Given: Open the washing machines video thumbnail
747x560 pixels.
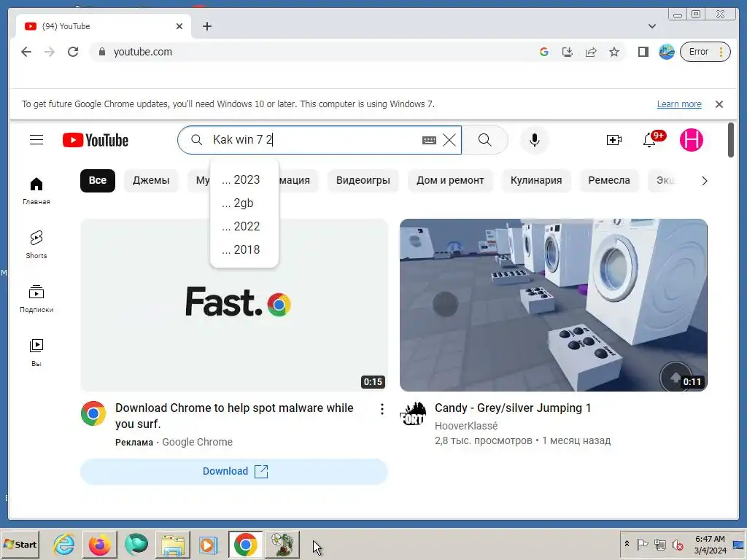Looking at the screenshot, I should (x=554, y=305).
